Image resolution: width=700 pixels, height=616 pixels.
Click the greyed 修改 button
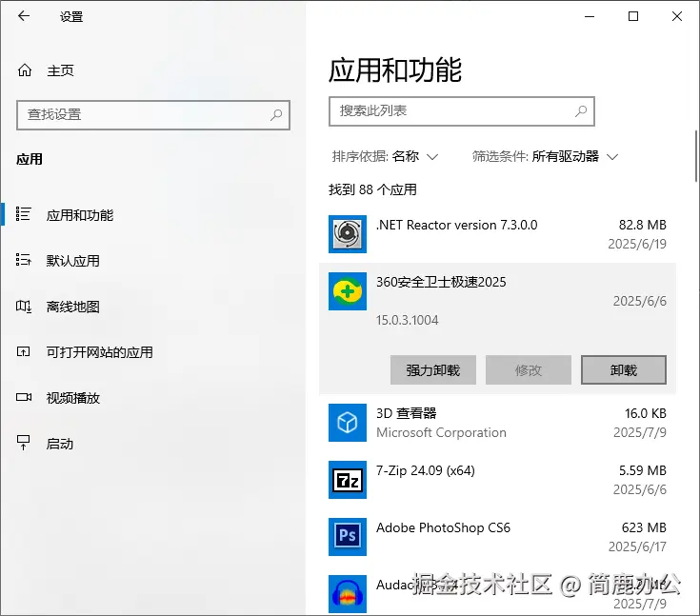(x=529, y=369)
